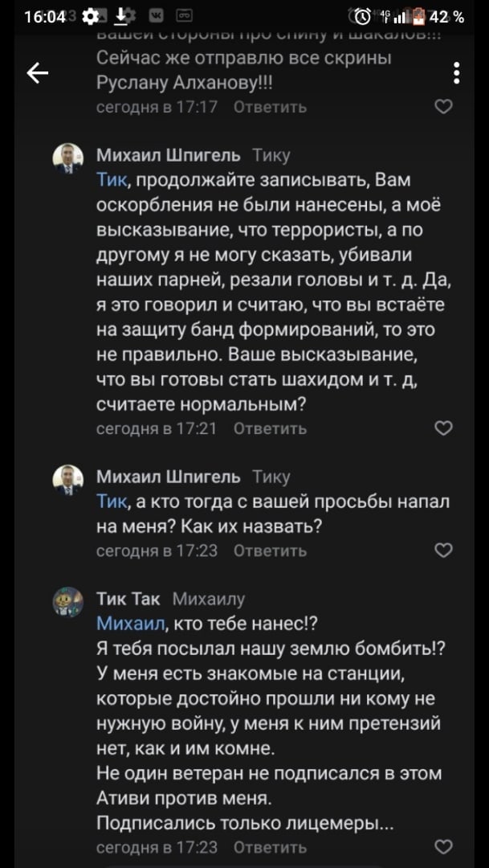
Task: Tap heart on Тик Так's comment
Action: coord(443,847)
